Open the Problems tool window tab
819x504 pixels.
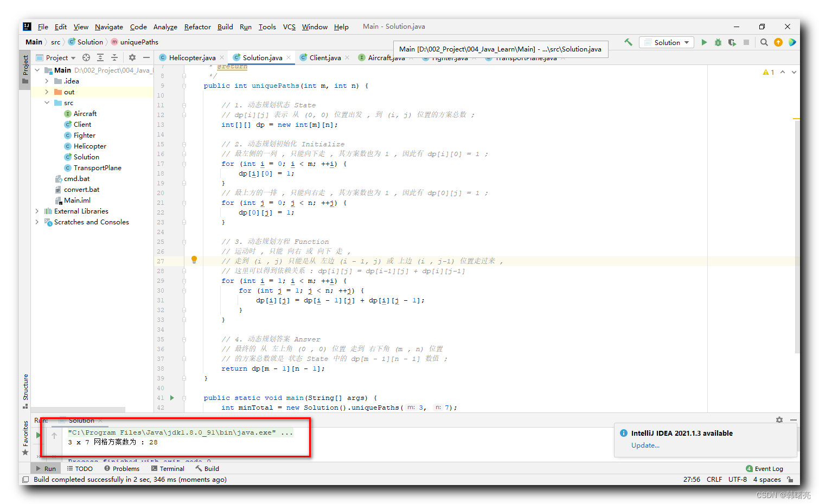(x=121, y=469)
